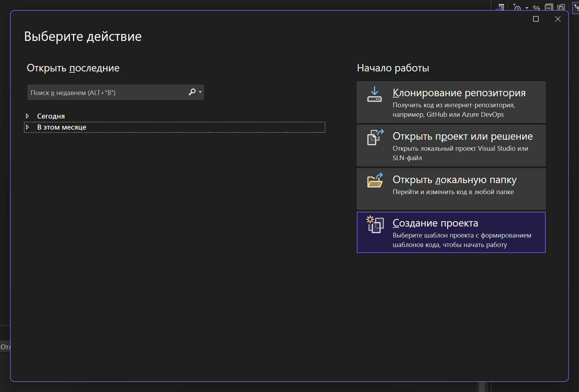Toggle the pending changes filter in background toolbar
579x392 pixels.
(x=517, y=7)
